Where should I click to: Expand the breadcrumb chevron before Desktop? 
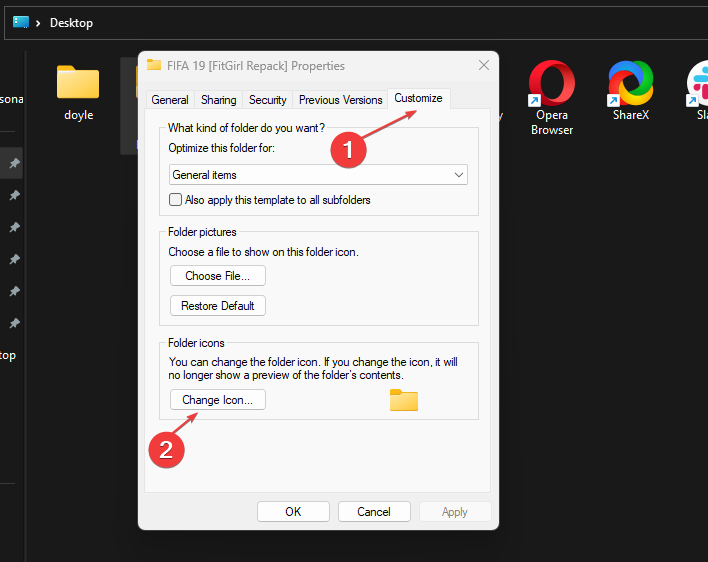pyautogui.click(x=38, y=23)
